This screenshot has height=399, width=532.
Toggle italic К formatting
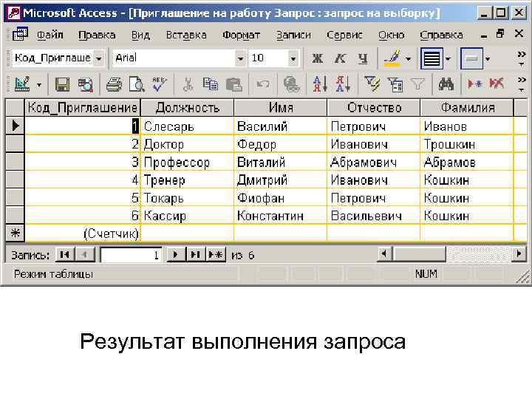click(x=340, y=58)
